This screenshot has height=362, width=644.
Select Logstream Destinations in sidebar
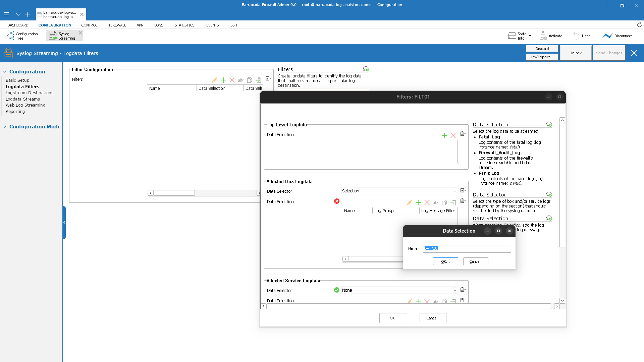pos(30,93)
